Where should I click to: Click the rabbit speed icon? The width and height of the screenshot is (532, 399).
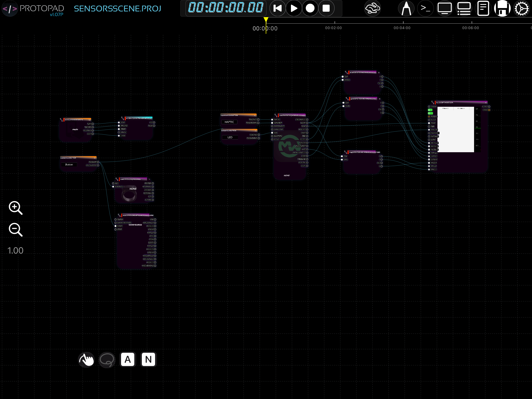[x=372, y=8]
